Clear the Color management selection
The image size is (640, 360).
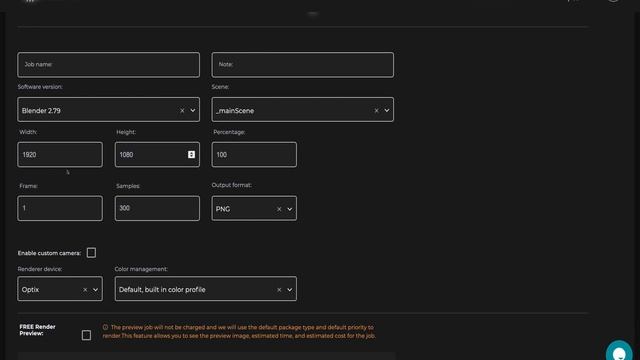pos(279,290)
